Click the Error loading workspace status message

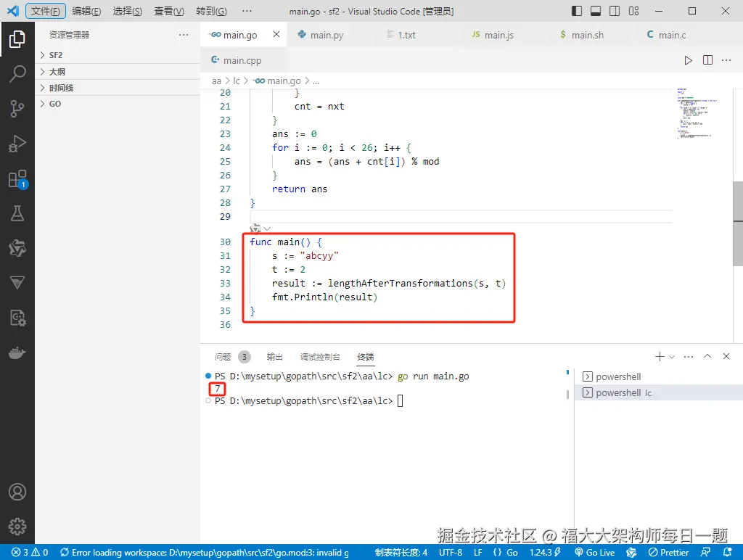204,553
